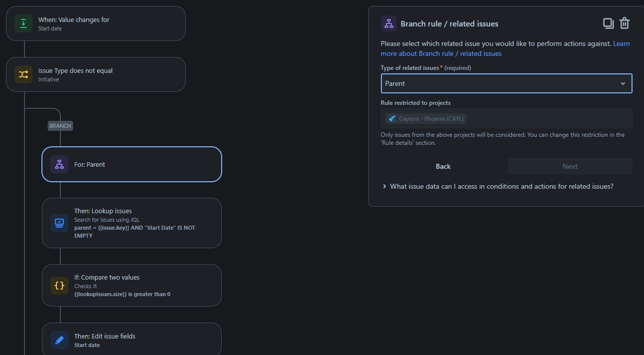Click the curly braces Compare two values icon

click(59, 286)
